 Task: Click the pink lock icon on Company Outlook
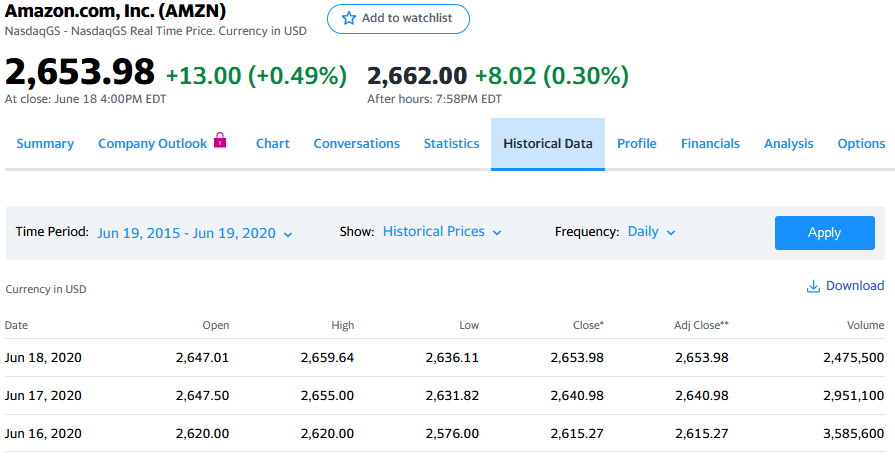pos(220,142)
